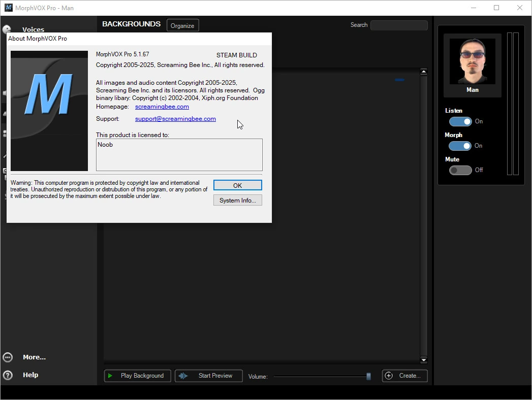Disable the Morph toggle switch
This screenshot has width=532, height=400.
coord(460,146)
